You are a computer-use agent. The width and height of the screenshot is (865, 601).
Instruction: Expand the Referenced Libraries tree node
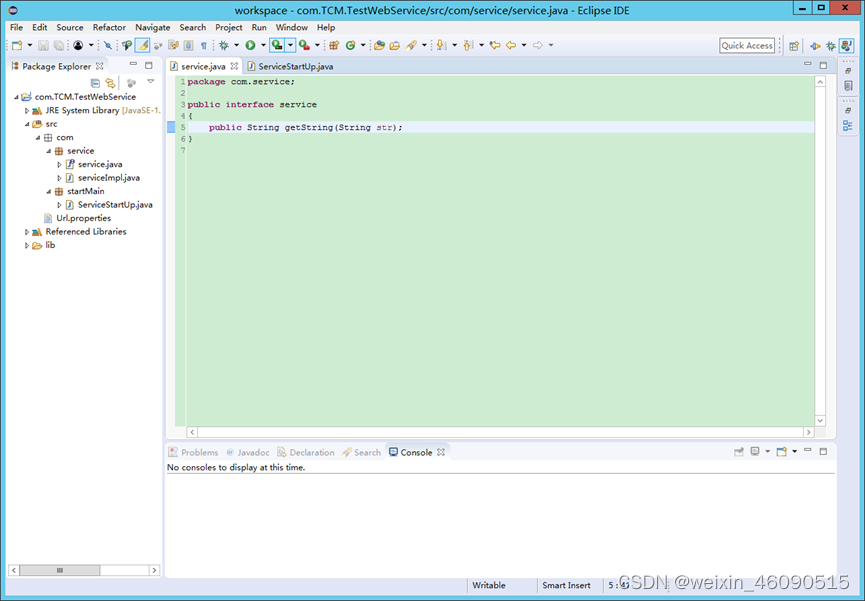28,231
